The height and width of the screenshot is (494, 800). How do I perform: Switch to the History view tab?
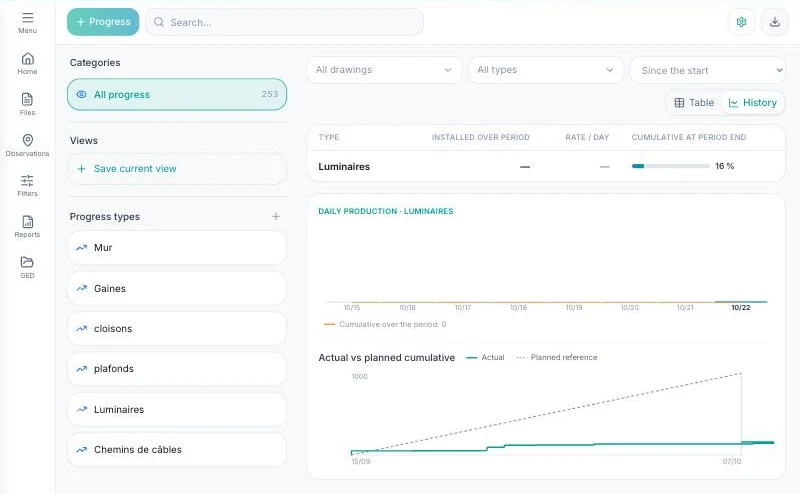(x=753, y=103)
